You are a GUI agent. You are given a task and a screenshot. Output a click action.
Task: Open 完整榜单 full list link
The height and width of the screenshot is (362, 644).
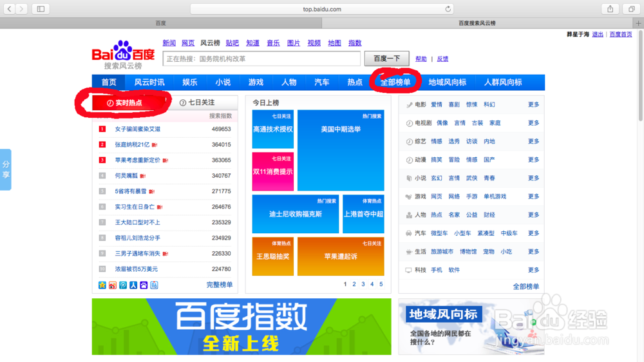pos(220,285)
